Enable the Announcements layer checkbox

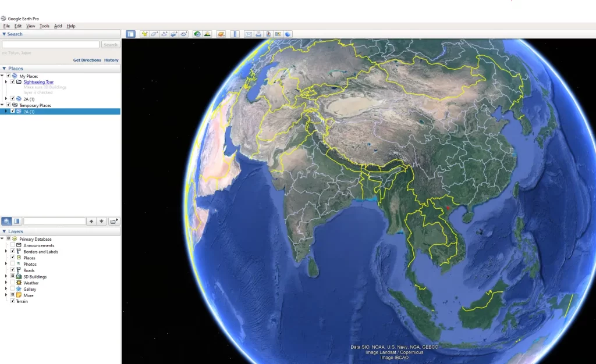pyautogui.click(x=13, y=245)
